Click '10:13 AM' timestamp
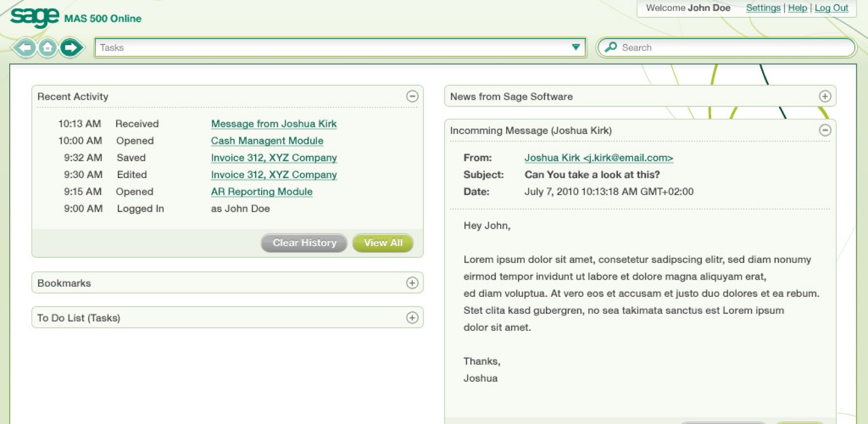Image resolution: width=868 pixels, height=424 pixels. [80, 124]
